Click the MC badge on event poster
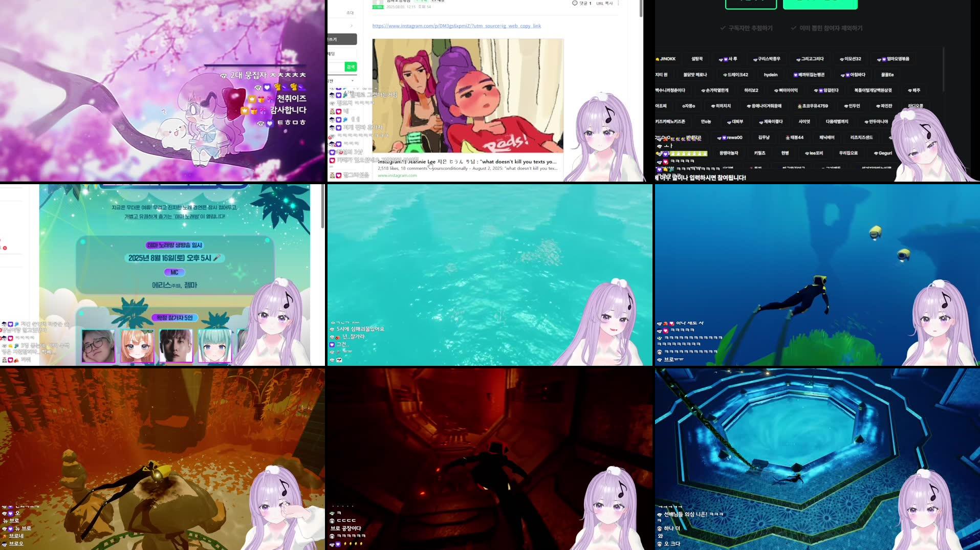 point(175,272)
